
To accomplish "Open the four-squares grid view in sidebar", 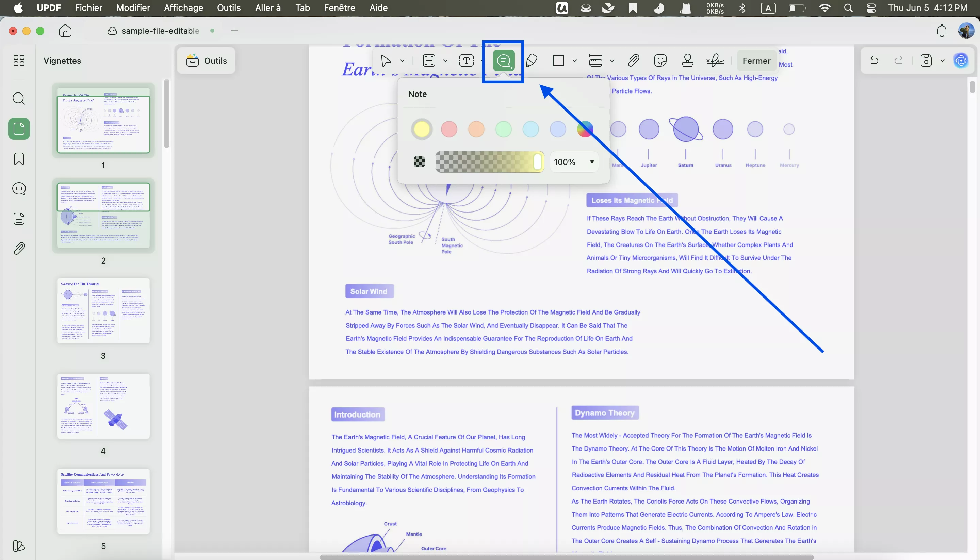I will [x=19, y=61].
